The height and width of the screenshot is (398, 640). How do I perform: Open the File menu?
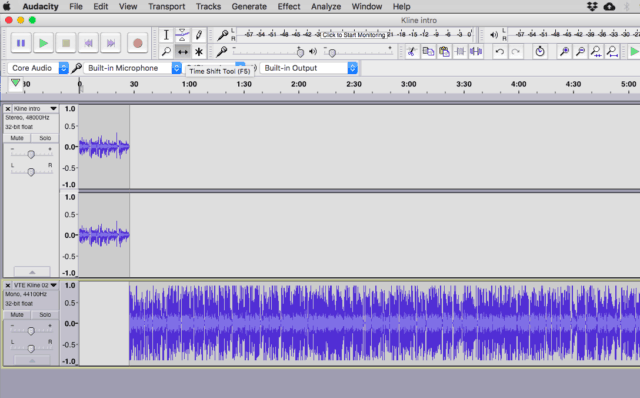(76, 7)
